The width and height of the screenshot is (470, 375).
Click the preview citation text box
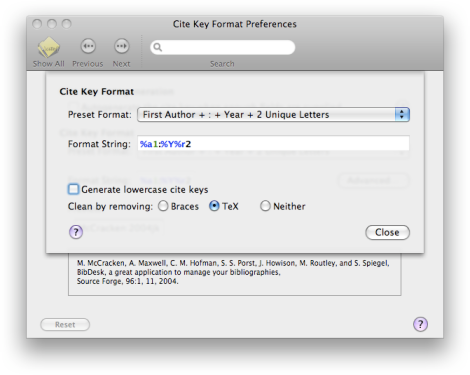point(234,274)
